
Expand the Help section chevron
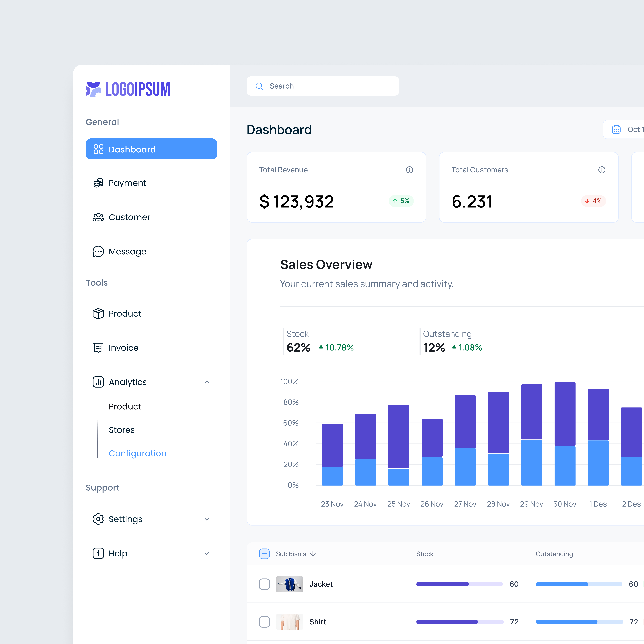[x=207, y=553]
